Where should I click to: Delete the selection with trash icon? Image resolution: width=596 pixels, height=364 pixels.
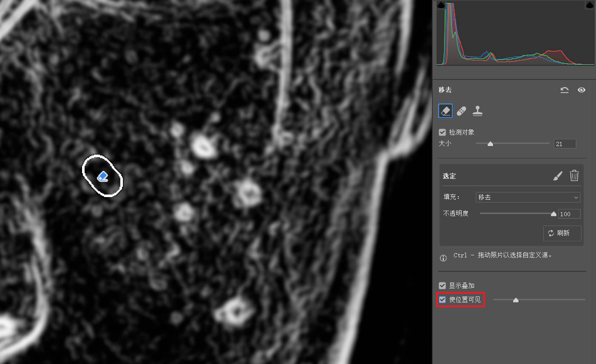tap(574, 175)
